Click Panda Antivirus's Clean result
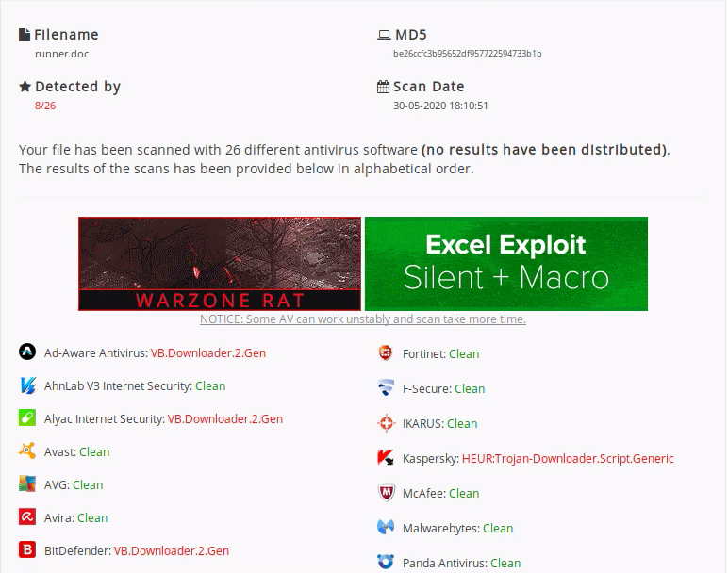This screenshot has height=573, width=728. pyautogui.click(x=505, y=564)
